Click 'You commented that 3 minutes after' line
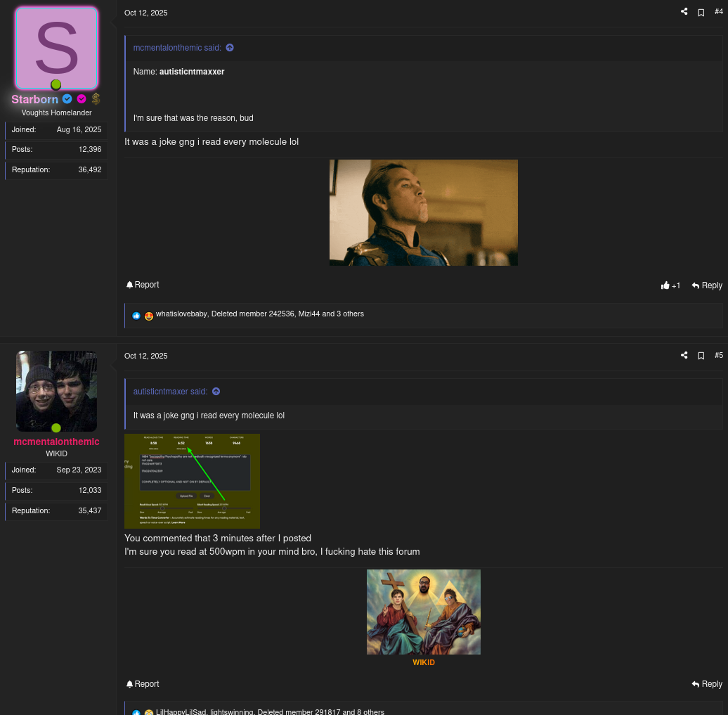728x715 pixels. click(x=218, y=538)
